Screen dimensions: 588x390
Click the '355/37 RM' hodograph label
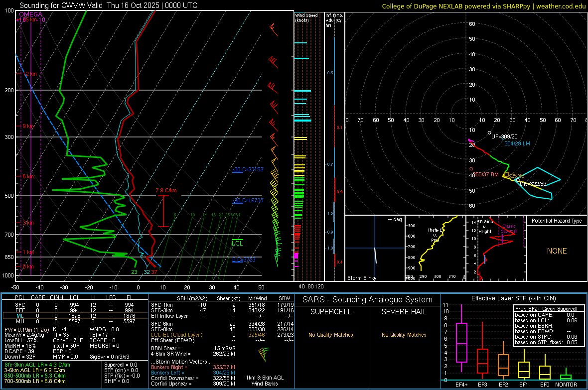click(x=486, y=174)
